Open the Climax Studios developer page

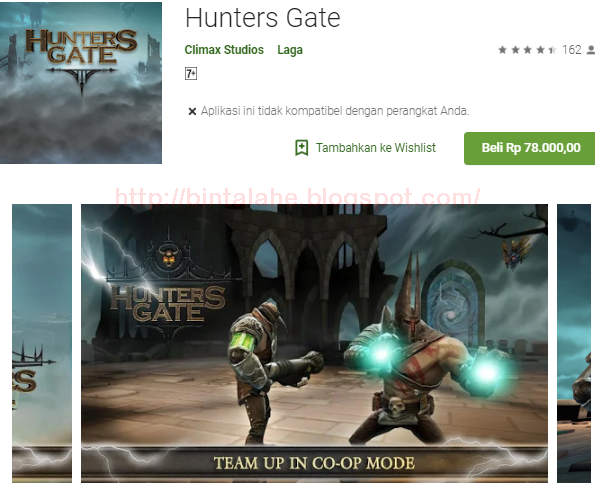224,50
